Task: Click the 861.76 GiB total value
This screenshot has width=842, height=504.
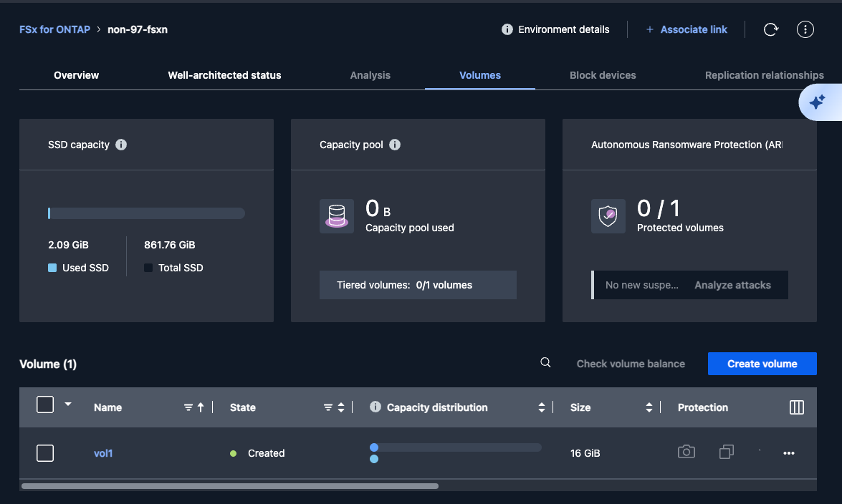Action: coord(170,245)
